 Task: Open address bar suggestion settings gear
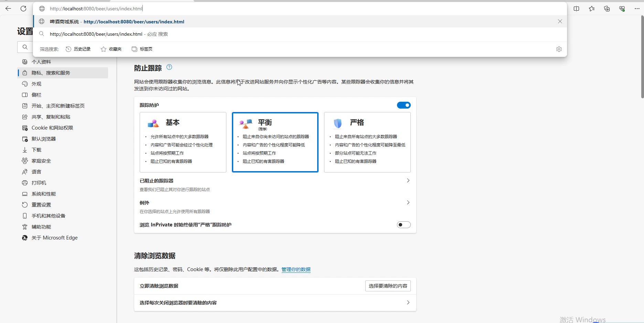(x=559, y=49)
